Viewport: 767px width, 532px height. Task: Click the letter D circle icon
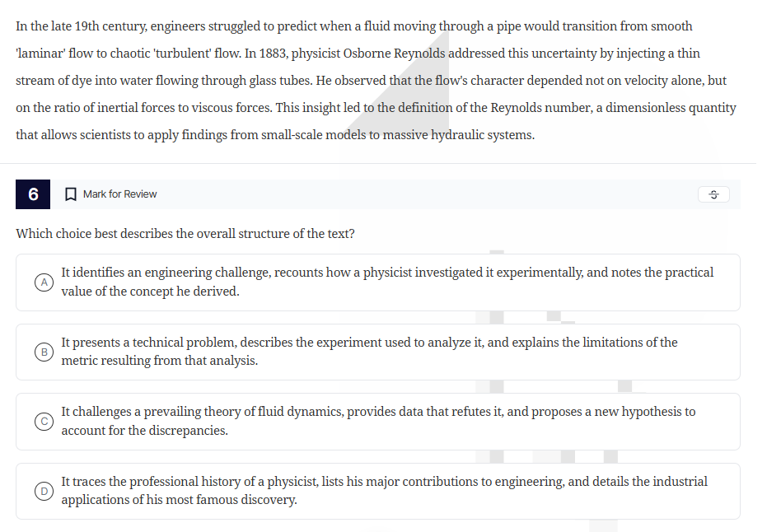(44, 491)
